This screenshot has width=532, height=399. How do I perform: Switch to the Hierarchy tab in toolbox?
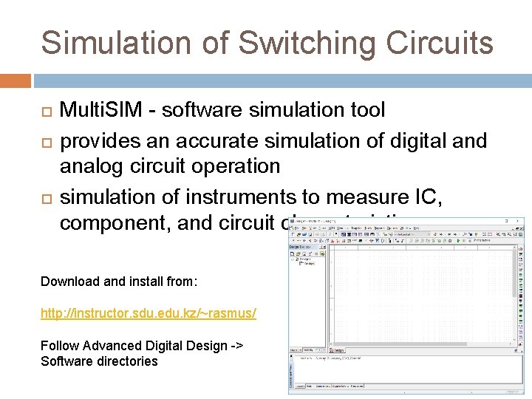click(x=296, y=350)
